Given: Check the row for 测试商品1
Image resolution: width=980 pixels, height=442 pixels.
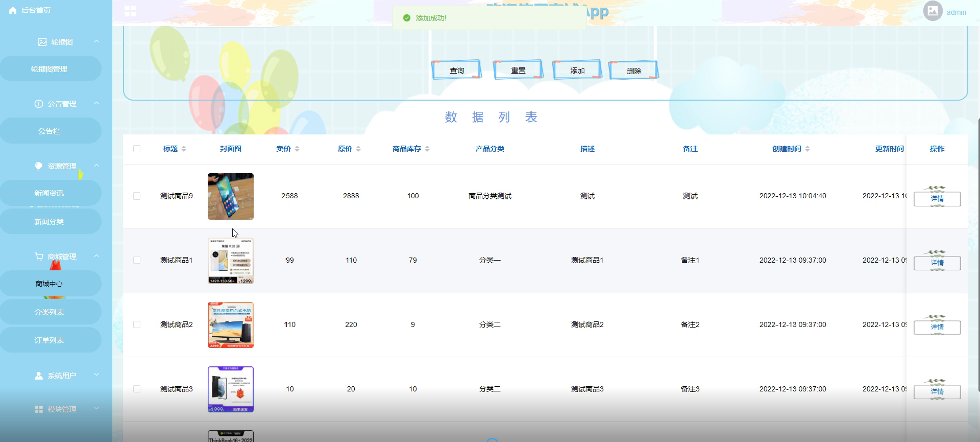Looking at the screenshot, I should point(137,260).
